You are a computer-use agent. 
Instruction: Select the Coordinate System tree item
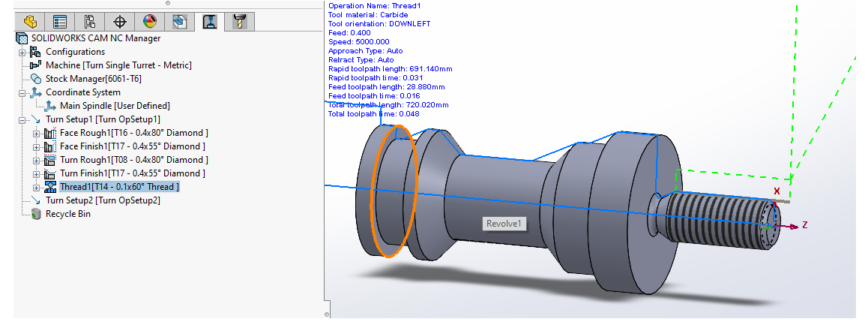83,92
